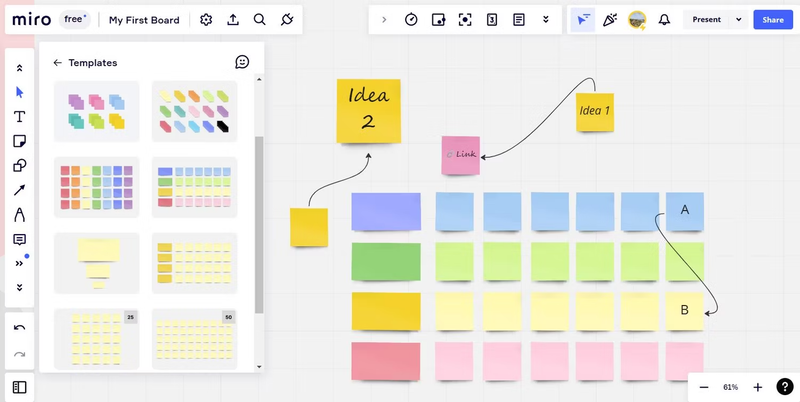This screenshot has height=402, width=800.
Task: Select the Comment tool
Action: pos(19,239)
